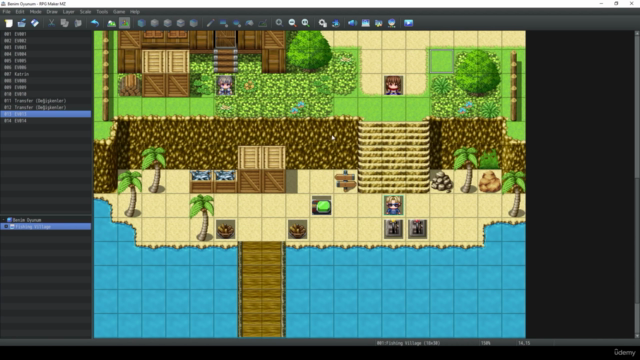Select the 012 Transfer (Değişkenler) row
Image resolution: width=640 pixels, height=360 pixels.
click(x=46, y=107)
